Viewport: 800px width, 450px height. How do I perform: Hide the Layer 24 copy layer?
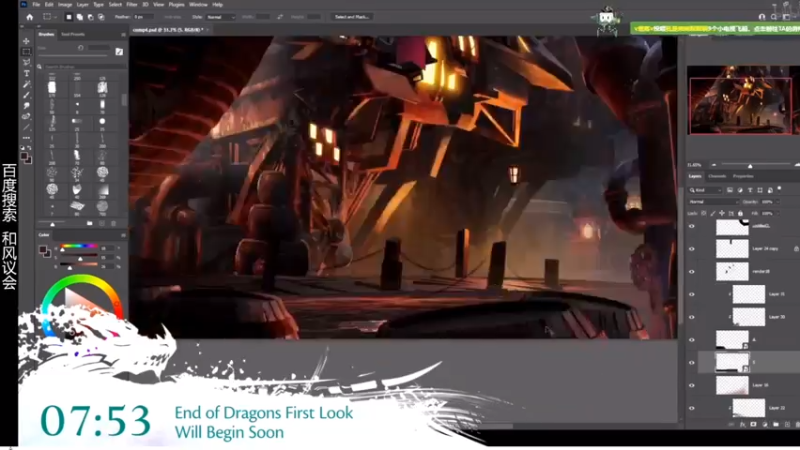(x=692, y=249)
